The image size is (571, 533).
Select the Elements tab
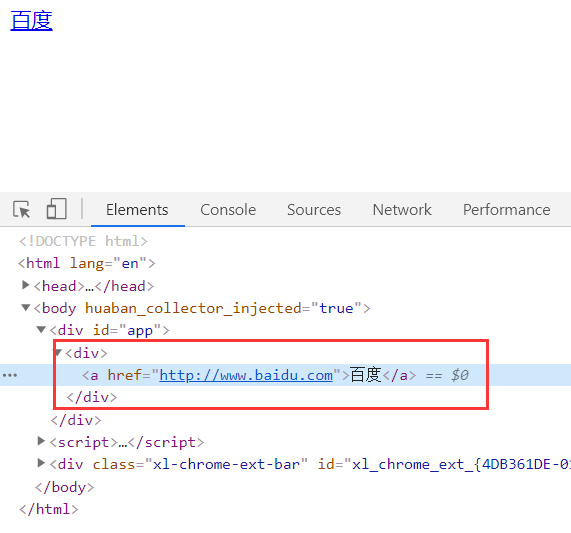137,210
